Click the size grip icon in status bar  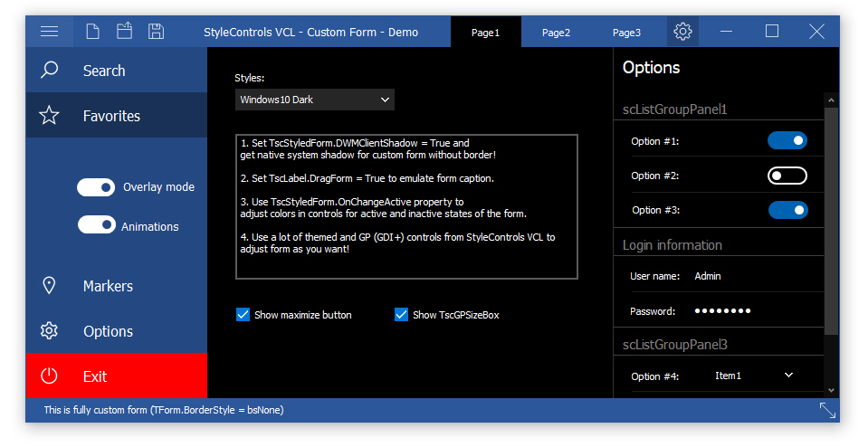click(827, 411)
